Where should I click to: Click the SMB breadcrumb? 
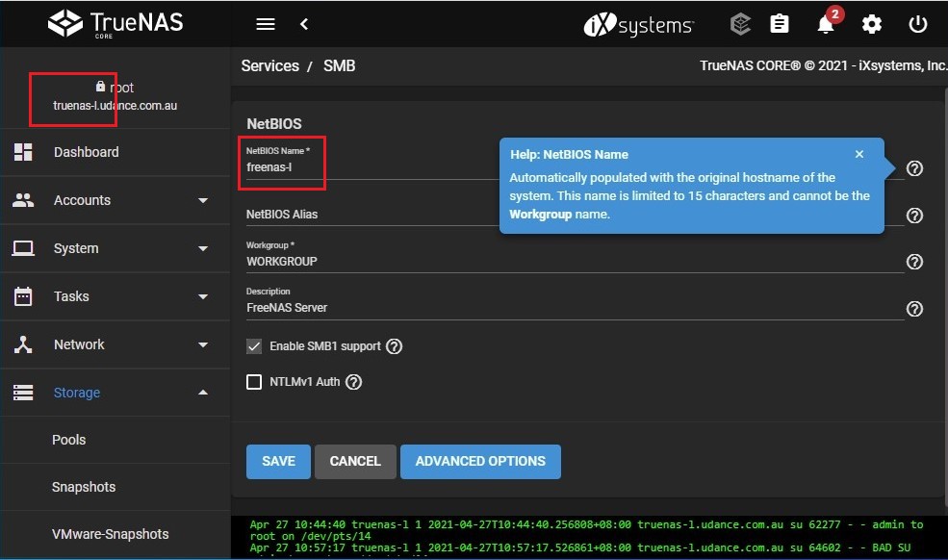[x=339, y=66]
